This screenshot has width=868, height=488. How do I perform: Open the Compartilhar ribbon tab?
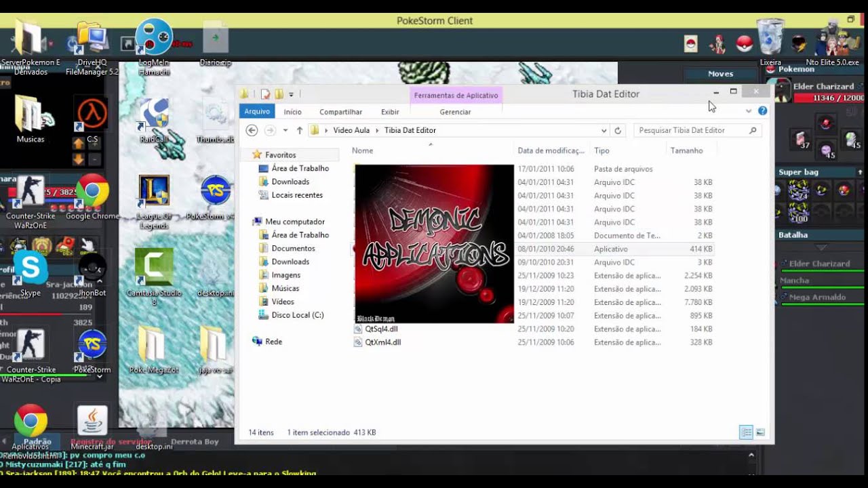point(340,112)
